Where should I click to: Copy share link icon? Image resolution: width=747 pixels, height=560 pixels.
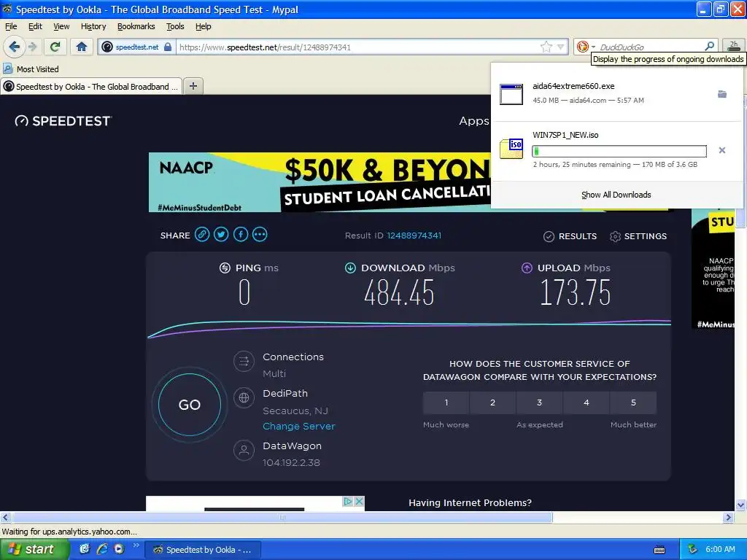[202, 234]
